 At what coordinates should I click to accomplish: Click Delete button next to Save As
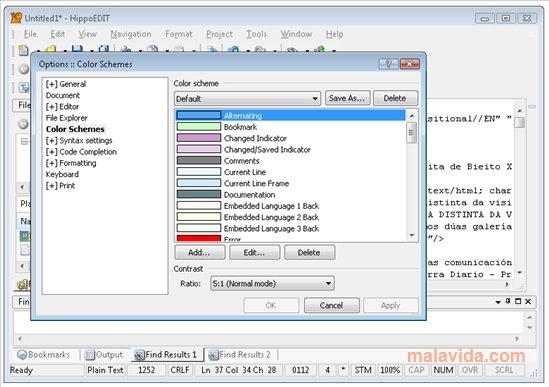point(395,98)
